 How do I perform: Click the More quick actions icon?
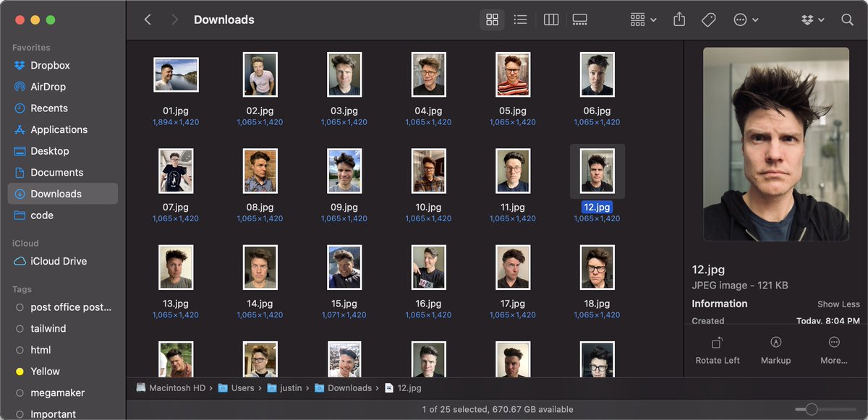(833, 343)
